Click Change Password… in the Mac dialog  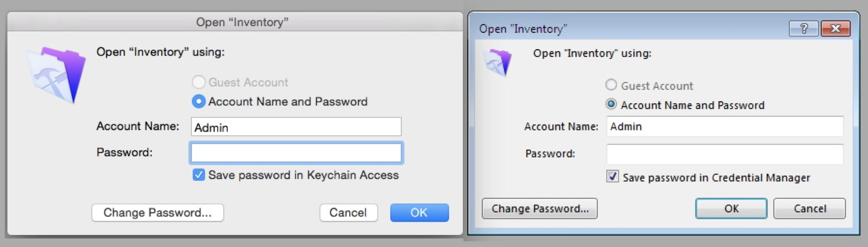158,212
